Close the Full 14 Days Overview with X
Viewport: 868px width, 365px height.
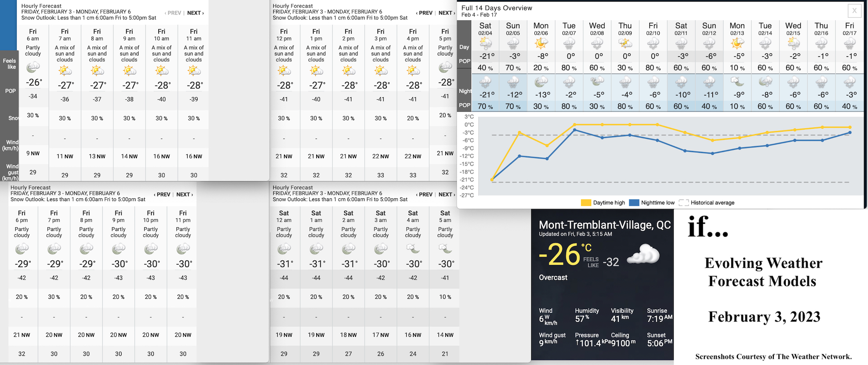tap(854, 11)
